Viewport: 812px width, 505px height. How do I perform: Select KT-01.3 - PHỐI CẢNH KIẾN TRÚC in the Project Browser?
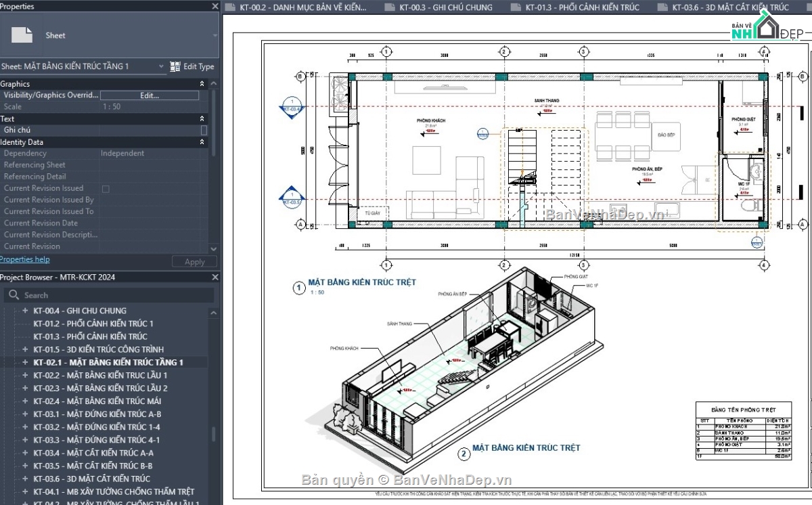90,336
